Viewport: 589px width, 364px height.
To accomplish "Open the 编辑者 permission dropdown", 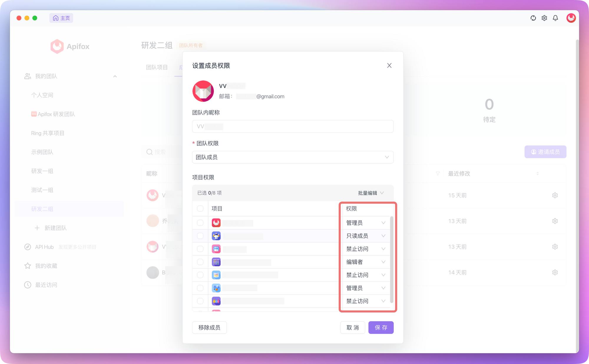I will [x=365, y=262].
